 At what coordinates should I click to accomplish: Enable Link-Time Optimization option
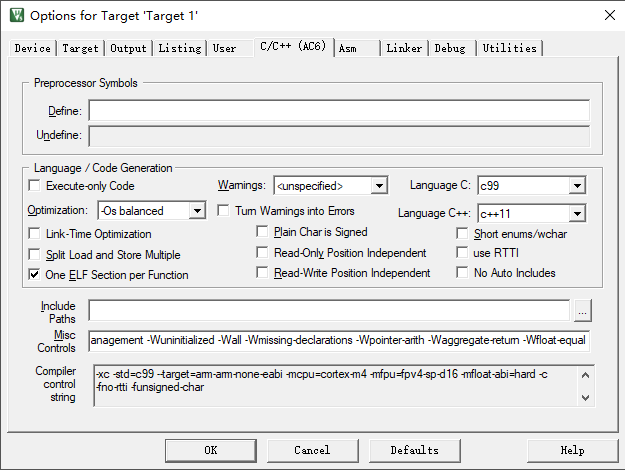coord(36,233)
